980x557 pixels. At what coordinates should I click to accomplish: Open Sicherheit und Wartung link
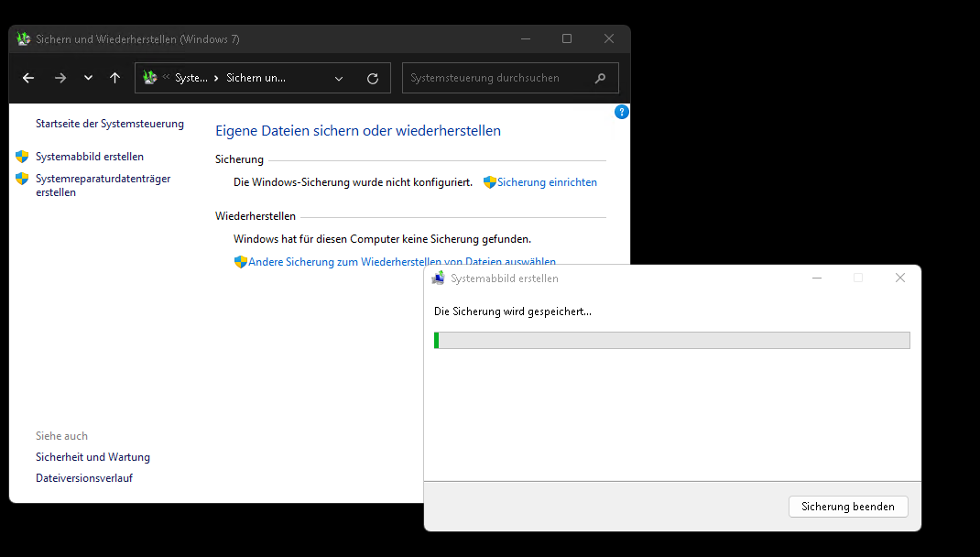click(x=93, y=457)
